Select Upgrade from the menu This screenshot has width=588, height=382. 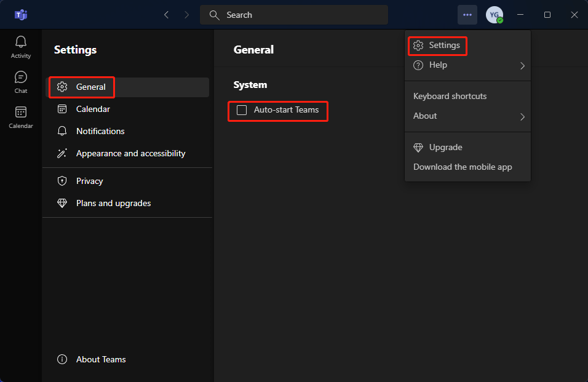pos(467,148)
